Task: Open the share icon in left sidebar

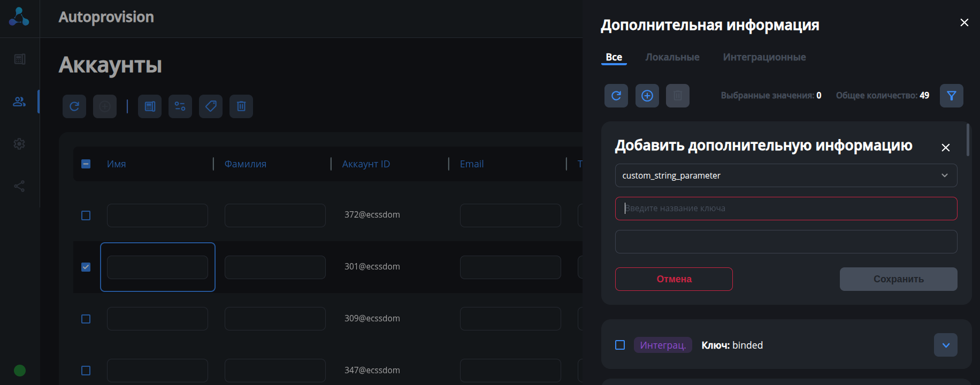Action: pyautogui.click(x=19, y=186)
